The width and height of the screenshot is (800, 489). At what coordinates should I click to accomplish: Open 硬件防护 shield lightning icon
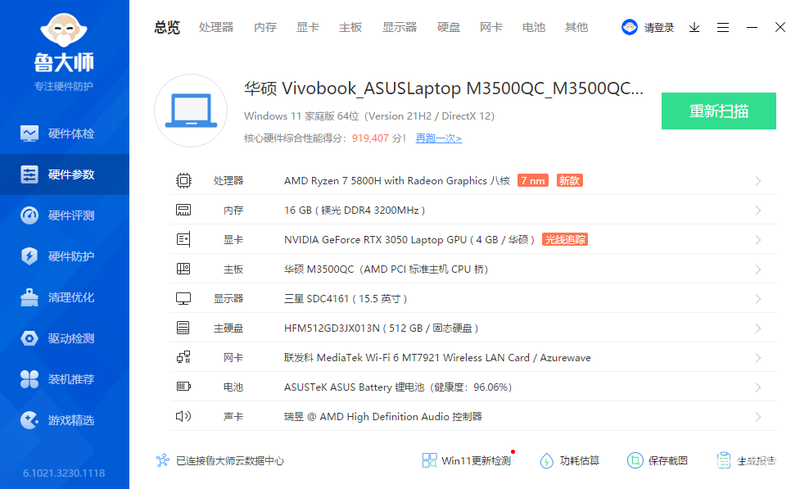pyautogui.click(x=29, y=256)
